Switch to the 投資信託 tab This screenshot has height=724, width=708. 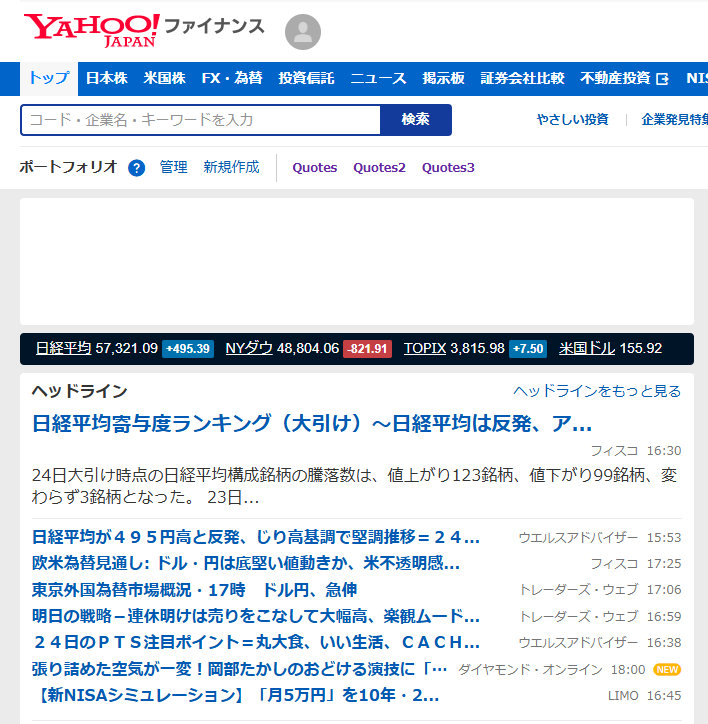pos(306,78)
